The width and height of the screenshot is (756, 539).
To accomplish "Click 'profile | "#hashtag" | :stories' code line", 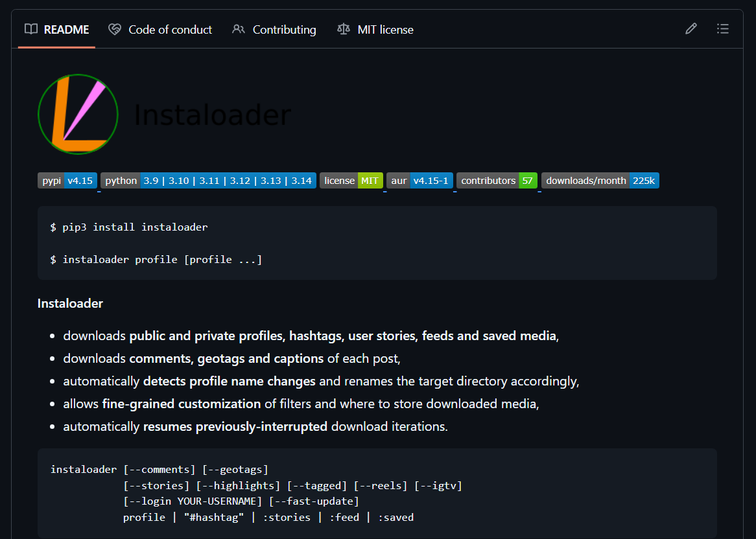I will pos(268,518).
